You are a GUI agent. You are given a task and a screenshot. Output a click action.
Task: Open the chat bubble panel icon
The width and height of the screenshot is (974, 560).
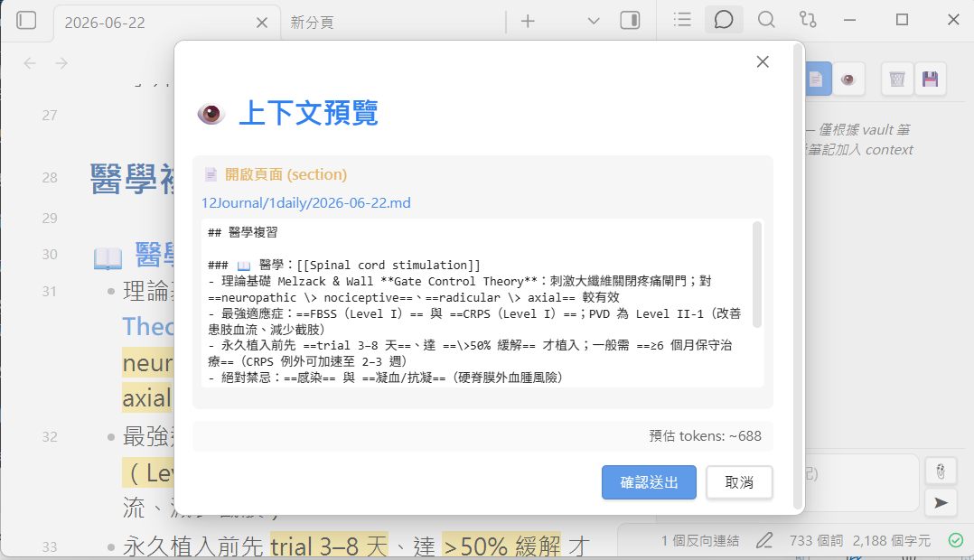click(x=724, y=20)
